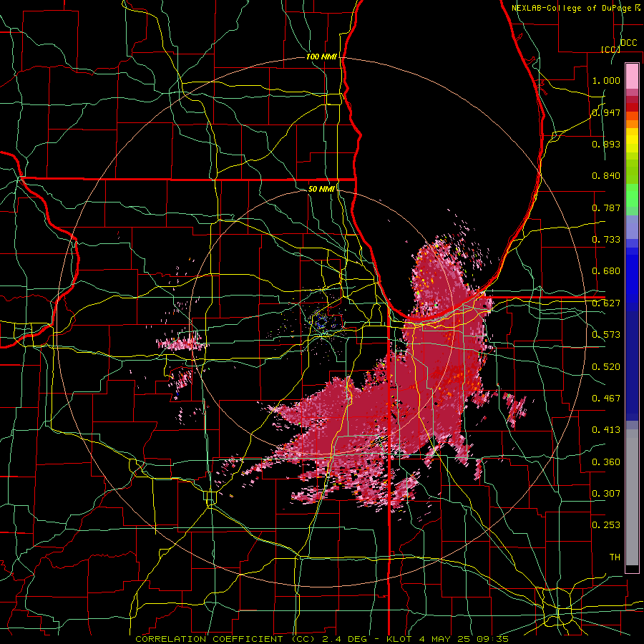Click the 0.520 color scale label
This screenshot has width=644, height=644.
(x=606, y=367)
